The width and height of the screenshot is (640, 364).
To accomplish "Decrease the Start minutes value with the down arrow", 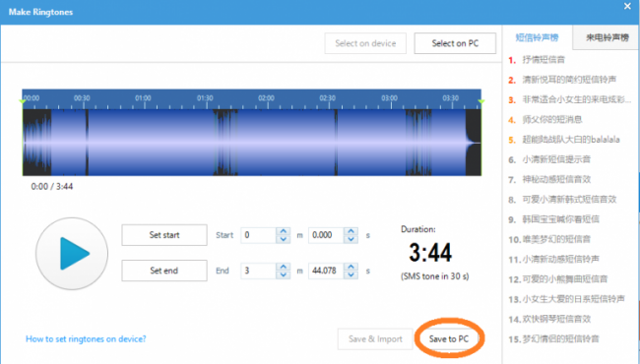I will 283,239.
